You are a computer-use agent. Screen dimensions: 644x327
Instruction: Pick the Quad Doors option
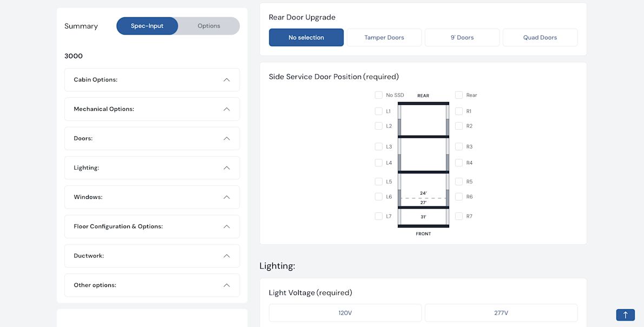540,38
